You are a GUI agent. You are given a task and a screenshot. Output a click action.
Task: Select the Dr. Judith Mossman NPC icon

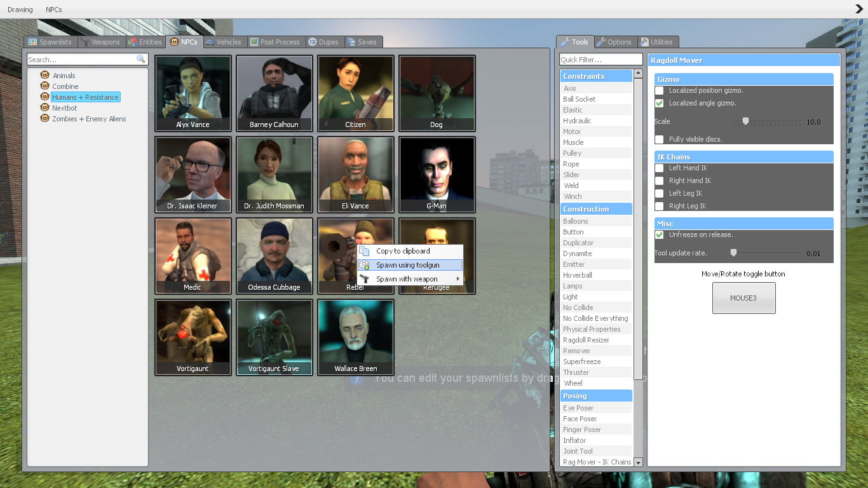click(275, 175)
